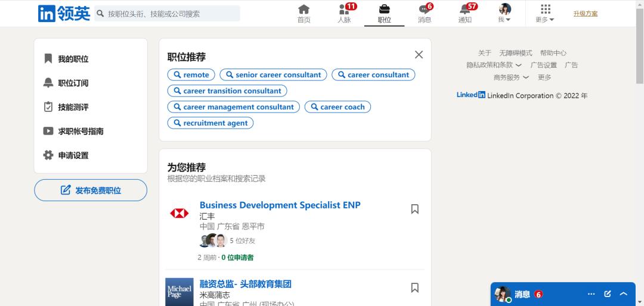Save the 融资总监 job bookmark
Viewport: 644px width, 306px height.
(415, 288)
